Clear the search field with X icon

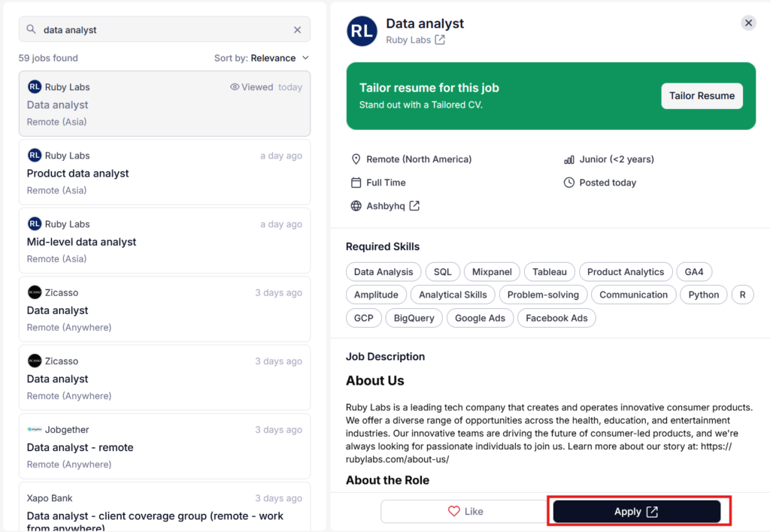coord(297,30)
